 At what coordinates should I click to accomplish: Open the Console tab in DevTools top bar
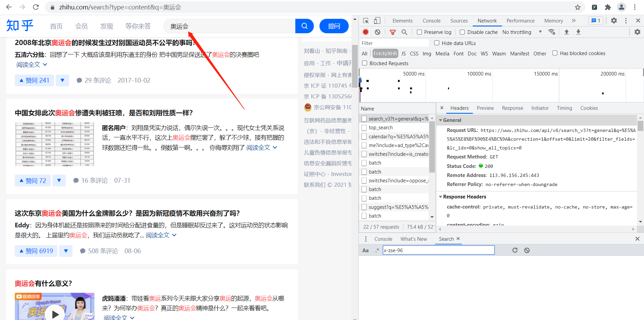pyautogui.click(x=431, y=21)
